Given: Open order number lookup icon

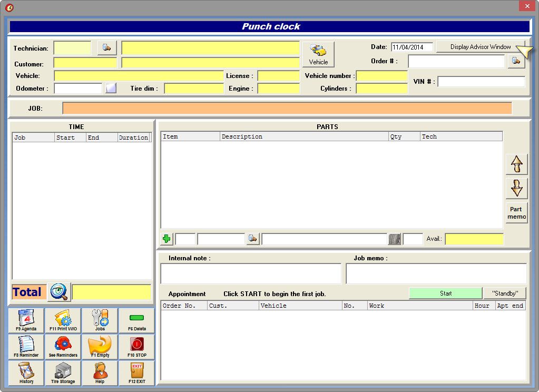Looking at the screenshot, I should [516, 61].
